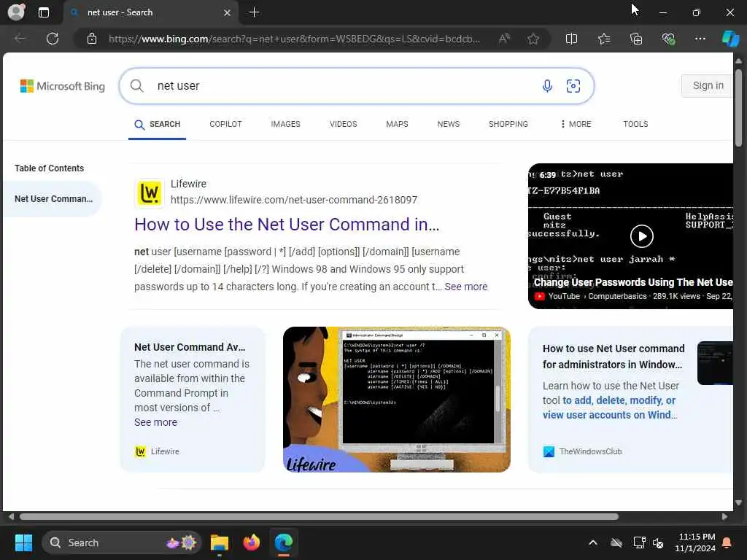747x560 pixels.
Task: Click the Edge taskbar icon
Action: (284, 542)
